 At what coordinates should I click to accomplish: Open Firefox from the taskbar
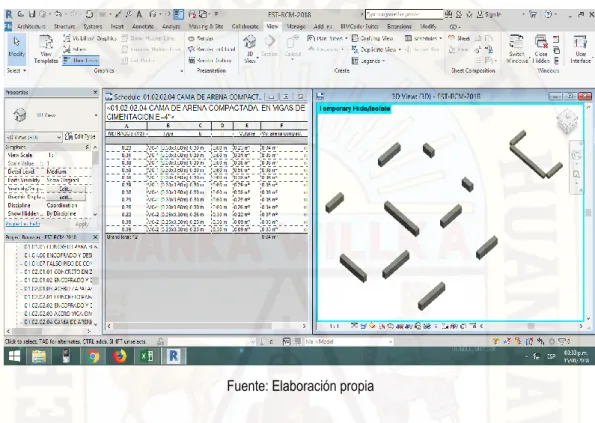(x=120, y=356)
